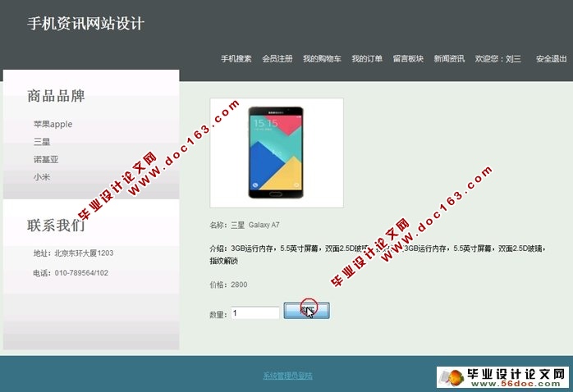Viewport: 573px width, 392px height.
Task: Go to 会员注册 page
Action: (x=277, y=59)
